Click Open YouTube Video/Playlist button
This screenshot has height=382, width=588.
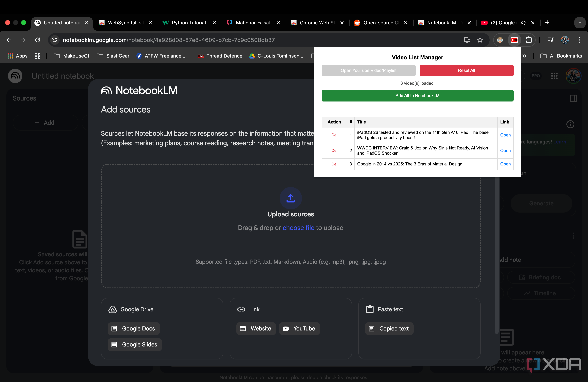pyautogui.click(x=368, y=71)
